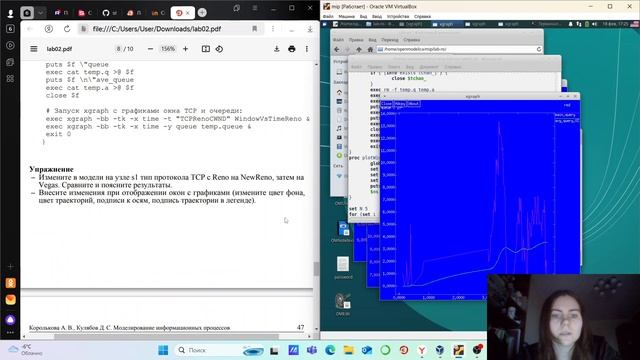Click the xgraph Hdcpy button

(x=400, y=104)
